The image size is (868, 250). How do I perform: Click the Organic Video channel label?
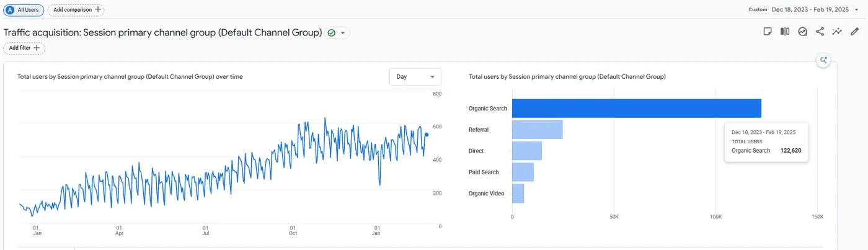pyautogui.click(x=487, y=193)
